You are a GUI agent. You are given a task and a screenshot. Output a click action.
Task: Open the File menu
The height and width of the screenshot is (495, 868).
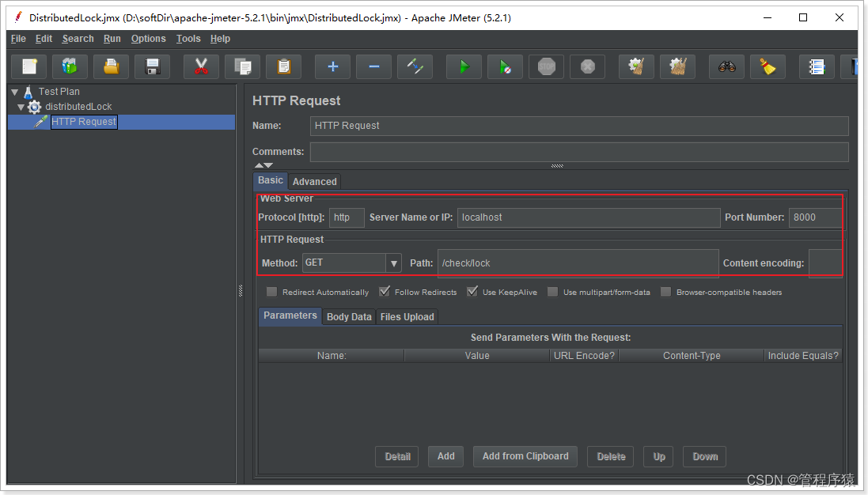tap(18, 39)
